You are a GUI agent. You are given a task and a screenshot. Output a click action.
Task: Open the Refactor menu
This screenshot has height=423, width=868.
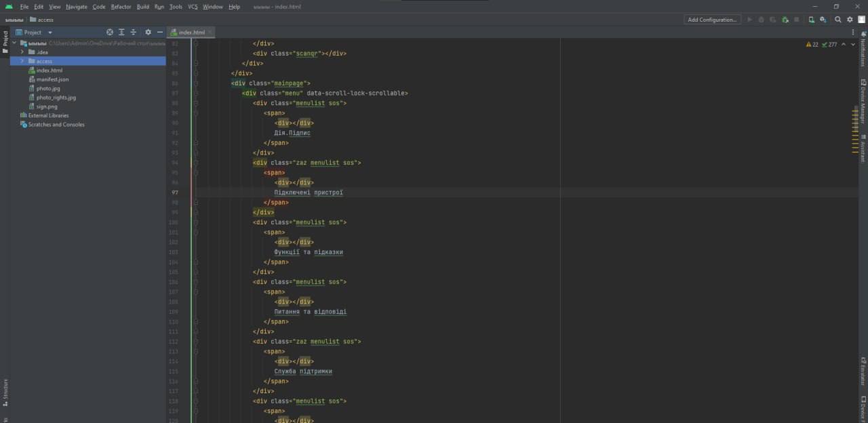click(x=121, y=7)
